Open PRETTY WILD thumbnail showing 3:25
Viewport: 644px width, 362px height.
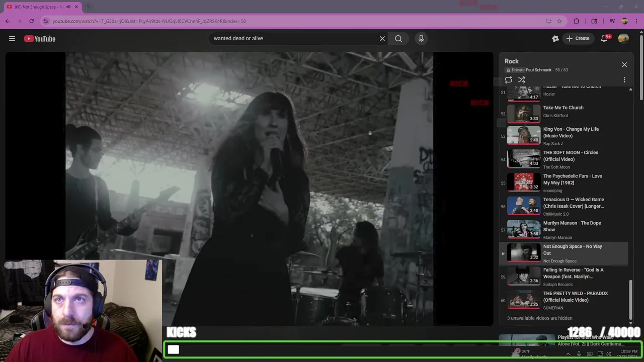tap(524, 299)
